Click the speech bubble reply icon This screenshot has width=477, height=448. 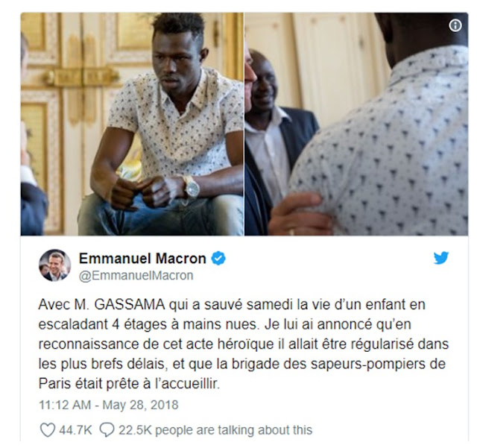[107, 430]
